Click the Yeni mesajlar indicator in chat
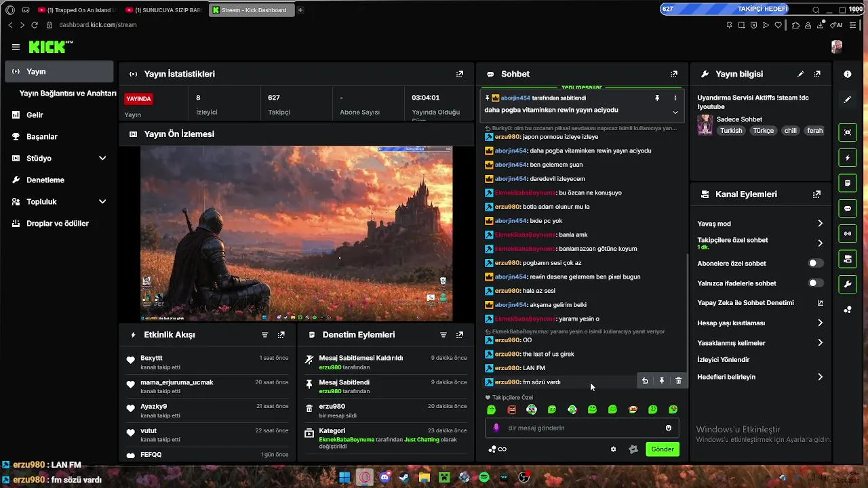This screenshot has width=868, height=488. click(x=581, y=87)
